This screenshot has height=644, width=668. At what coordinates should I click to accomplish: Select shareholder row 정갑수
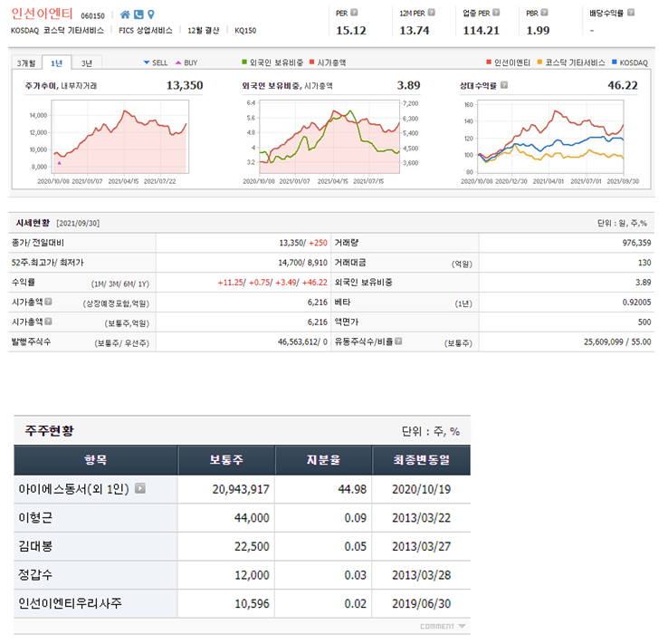[x=242, y=575]
